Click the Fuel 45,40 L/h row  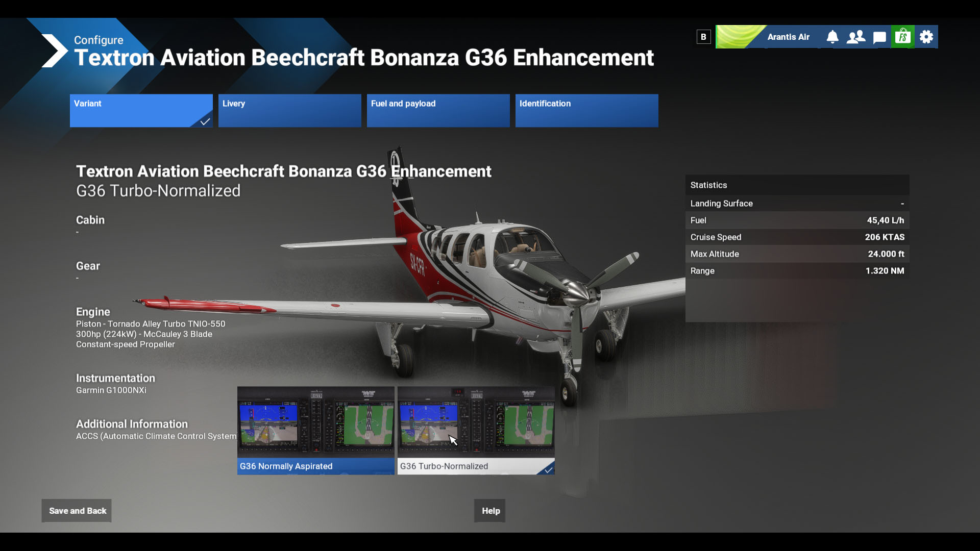(x=797, y=220)
